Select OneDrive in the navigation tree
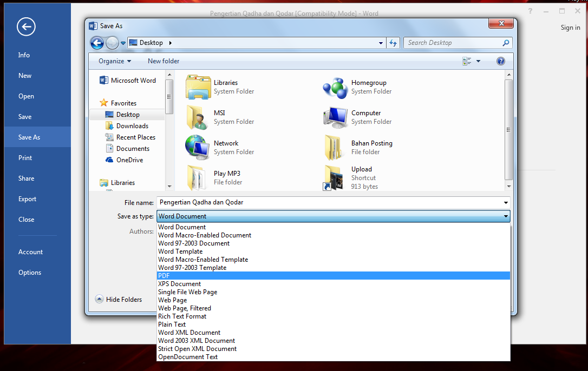Image resolution: width=588 pixels, height=371 pixels. coord(129,160)
